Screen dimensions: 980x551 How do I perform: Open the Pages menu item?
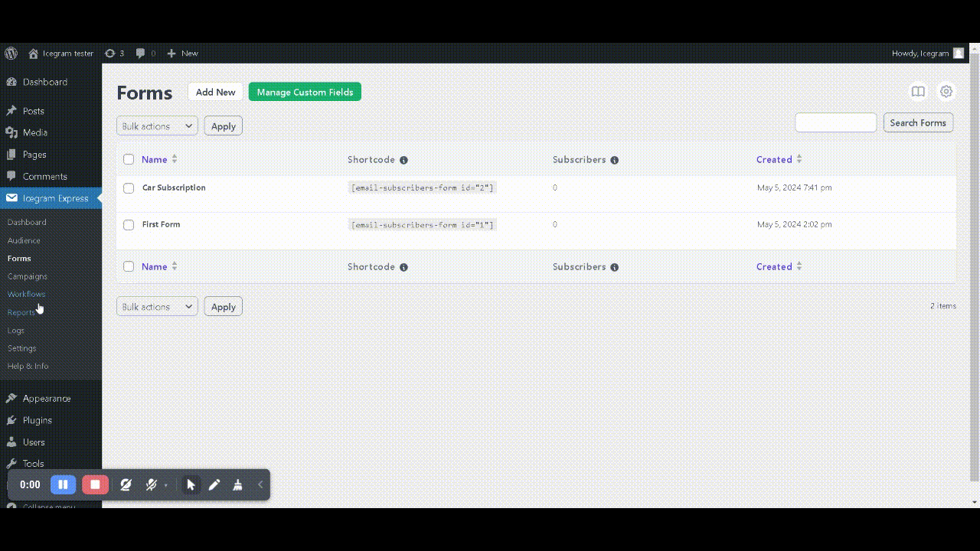(34, 155)
